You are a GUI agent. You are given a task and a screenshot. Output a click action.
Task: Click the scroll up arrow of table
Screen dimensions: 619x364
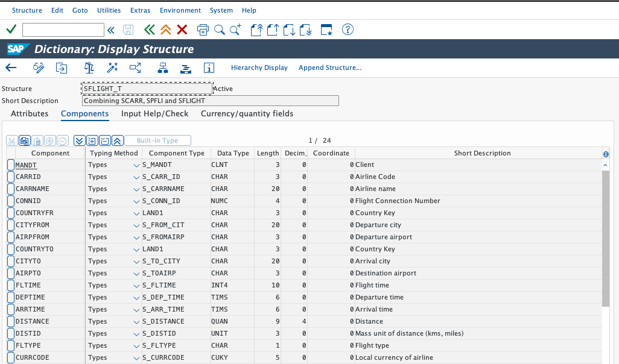coord(606,166)
